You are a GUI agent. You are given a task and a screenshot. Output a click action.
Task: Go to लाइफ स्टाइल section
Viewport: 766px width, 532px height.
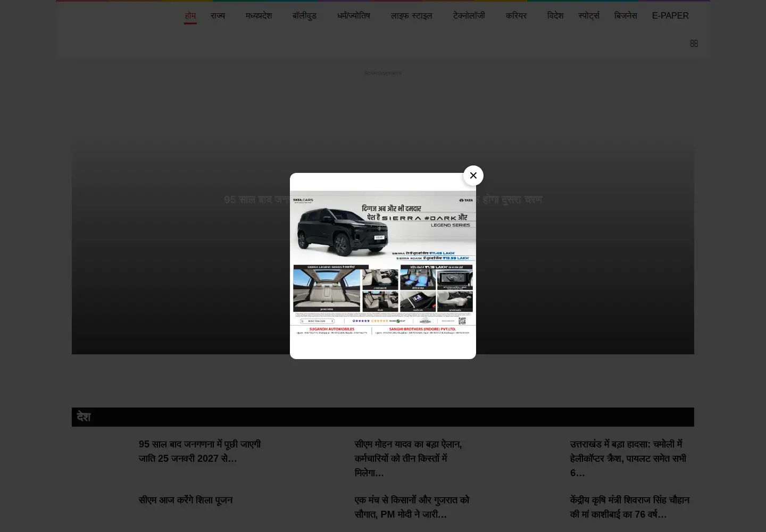point(412,16)
